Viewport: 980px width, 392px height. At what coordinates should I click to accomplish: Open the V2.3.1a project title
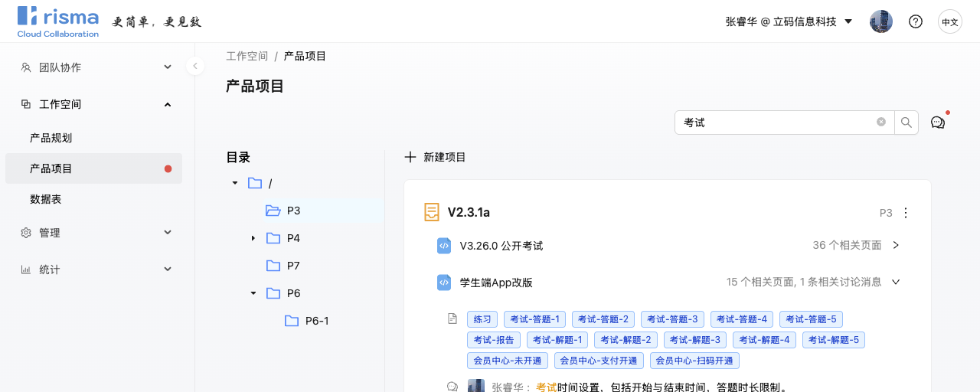coord(469,212)
